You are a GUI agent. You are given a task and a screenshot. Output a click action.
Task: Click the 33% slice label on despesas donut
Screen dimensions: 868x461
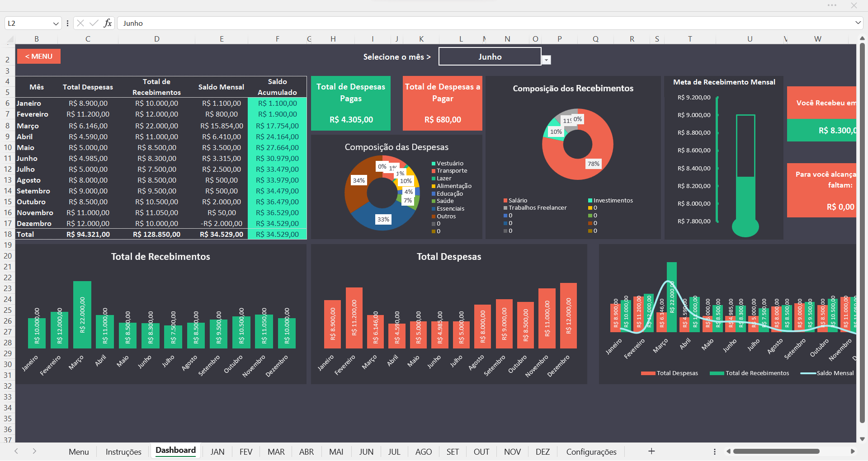pyautogui.click(x=383, y=219)
